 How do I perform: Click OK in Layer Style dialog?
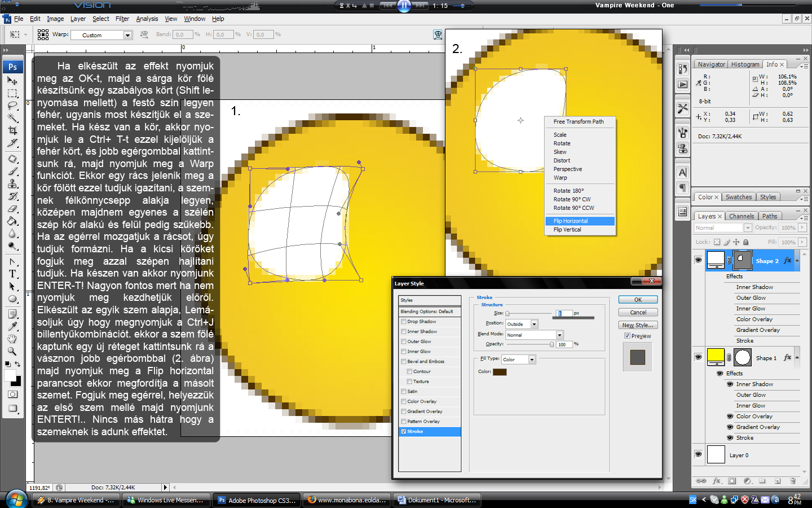tap(638, 300)
